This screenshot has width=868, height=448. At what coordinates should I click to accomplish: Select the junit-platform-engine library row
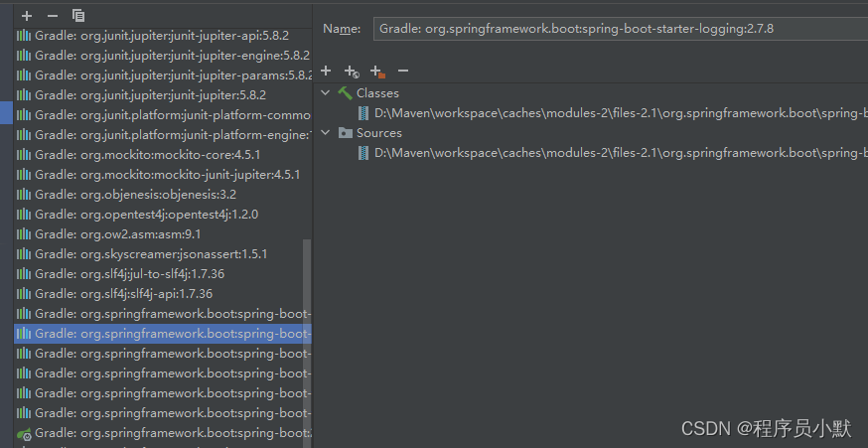point(163,134)
